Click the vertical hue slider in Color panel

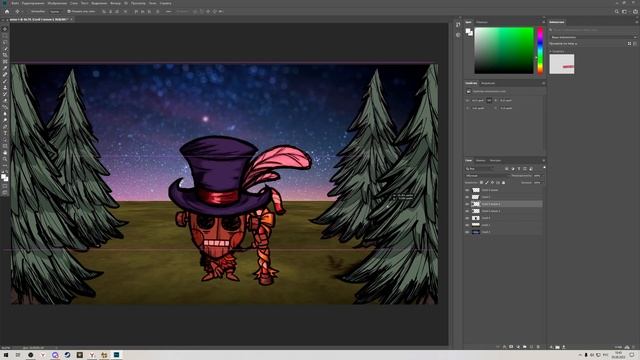click(x=540, y=51)
